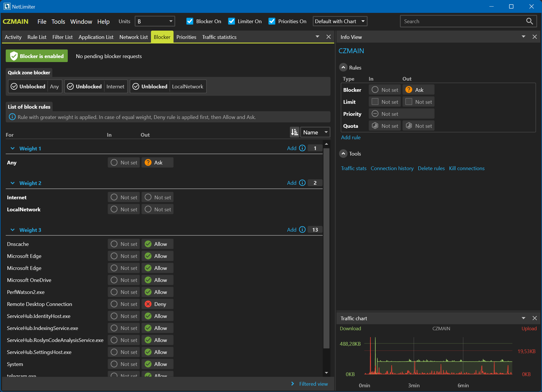The width and height of the screenshot is (542, 392).
Task: Open the Weight 3 info icon
Action: point(302,230)
